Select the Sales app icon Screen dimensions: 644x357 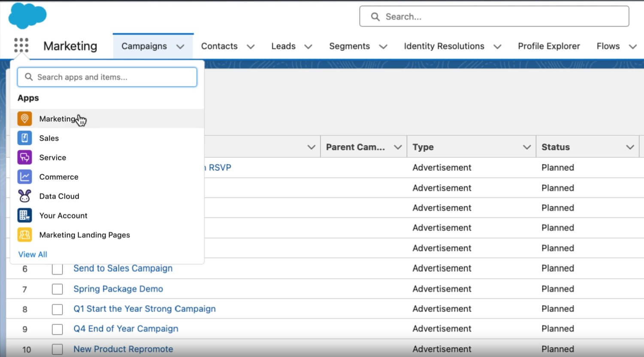[24, 138]
